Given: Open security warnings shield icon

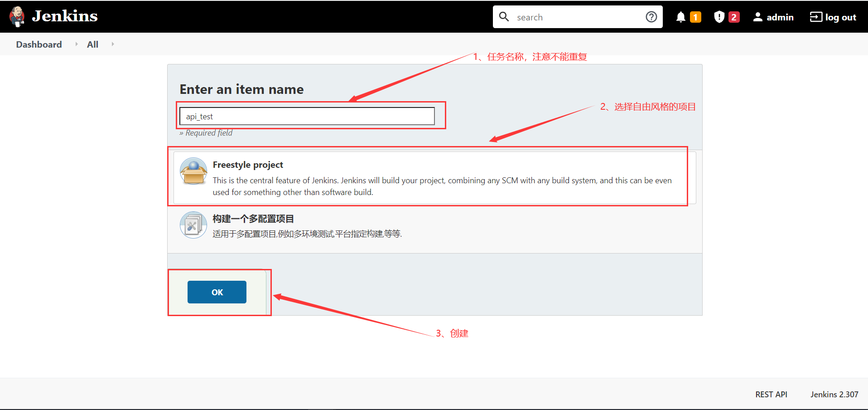Looking at the screenshot, I should point(719,17).
